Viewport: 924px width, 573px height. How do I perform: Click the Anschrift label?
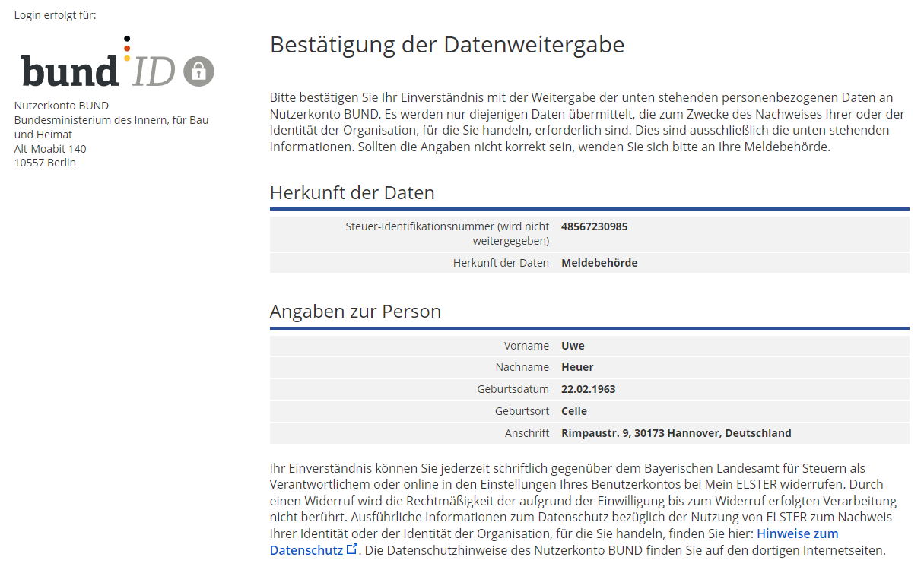point(526,433)
